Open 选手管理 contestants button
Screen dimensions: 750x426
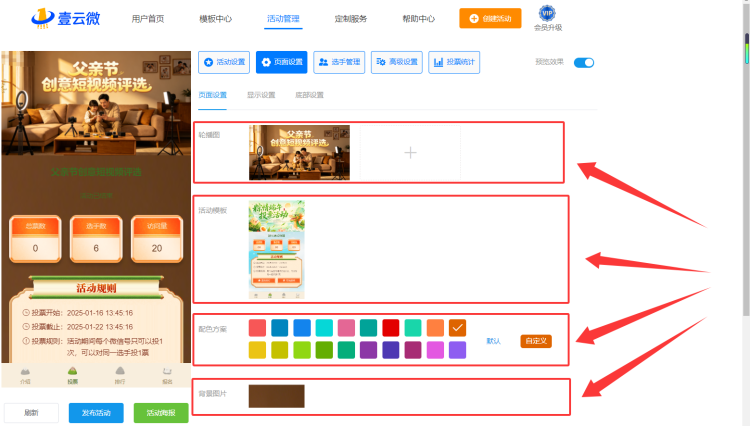339,62
